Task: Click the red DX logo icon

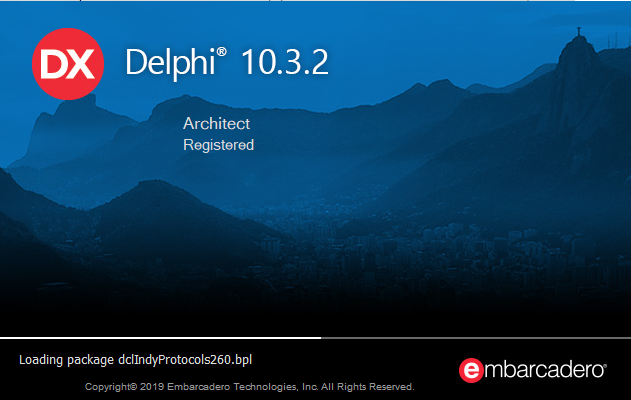Action: click(68, 64)
